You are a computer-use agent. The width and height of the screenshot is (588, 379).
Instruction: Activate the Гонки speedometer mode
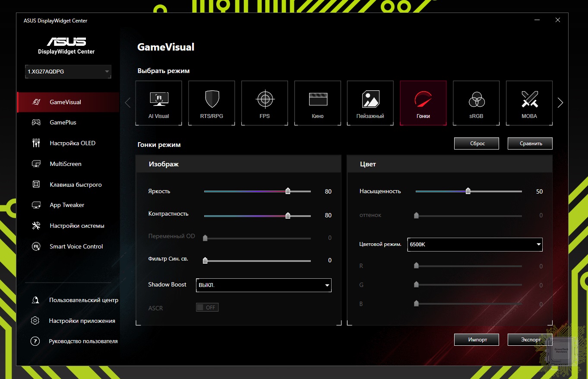coord(423,103)
